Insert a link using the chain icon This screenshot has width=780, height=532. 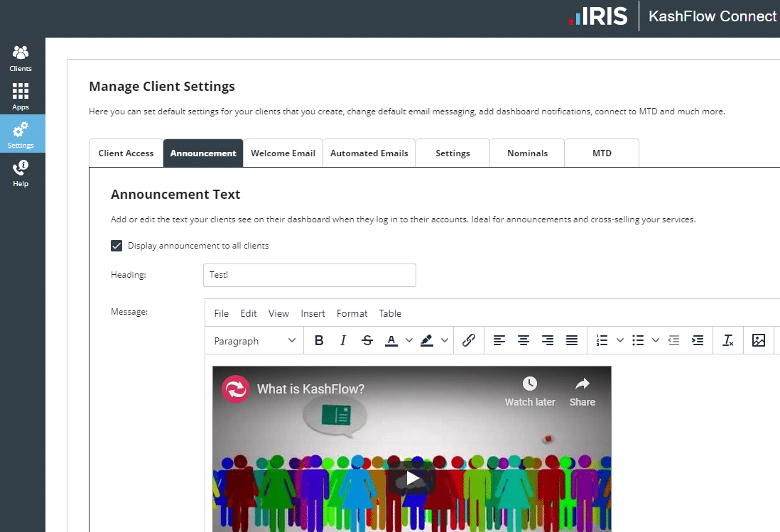468,341
